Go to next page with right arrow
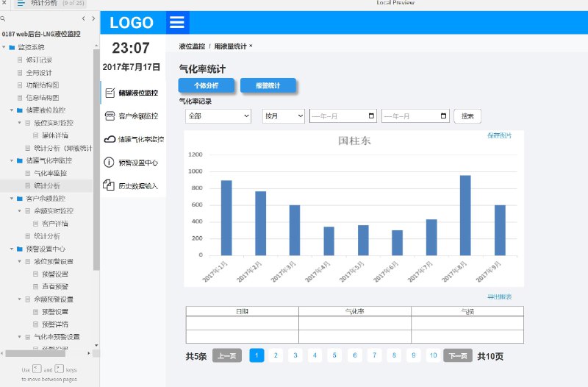 (x=93, y=18)
